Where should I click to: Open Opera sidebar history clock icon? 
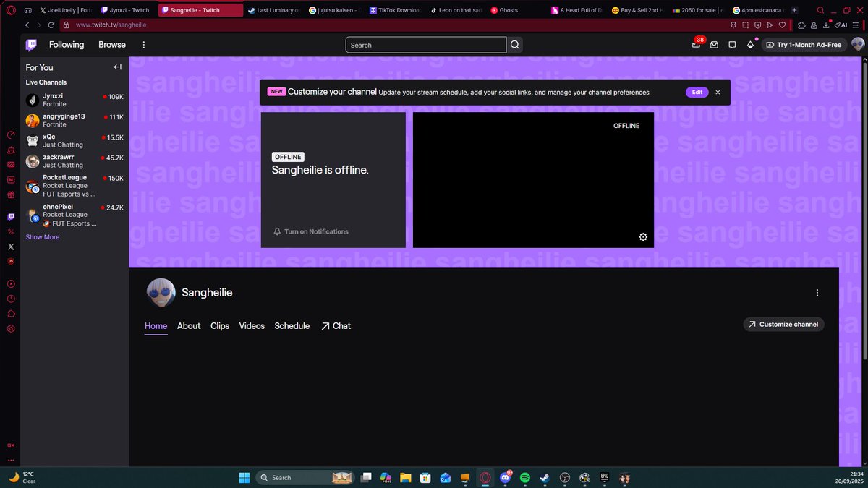pyautogui.click(x=11, y=299)
